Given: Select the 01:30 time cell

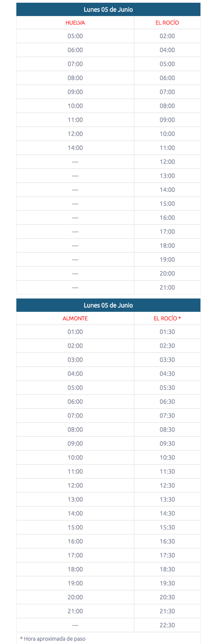Looking at the screenshot, I should click(x=167, y=332).
